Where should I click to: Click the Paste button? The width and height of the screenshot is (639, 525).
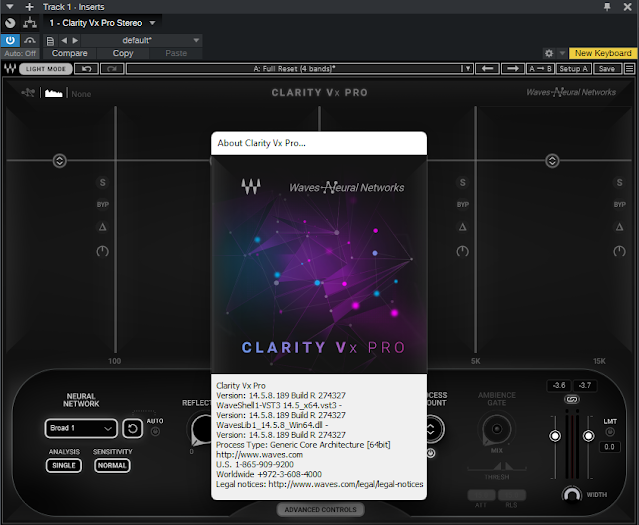(x=176, y=53)
